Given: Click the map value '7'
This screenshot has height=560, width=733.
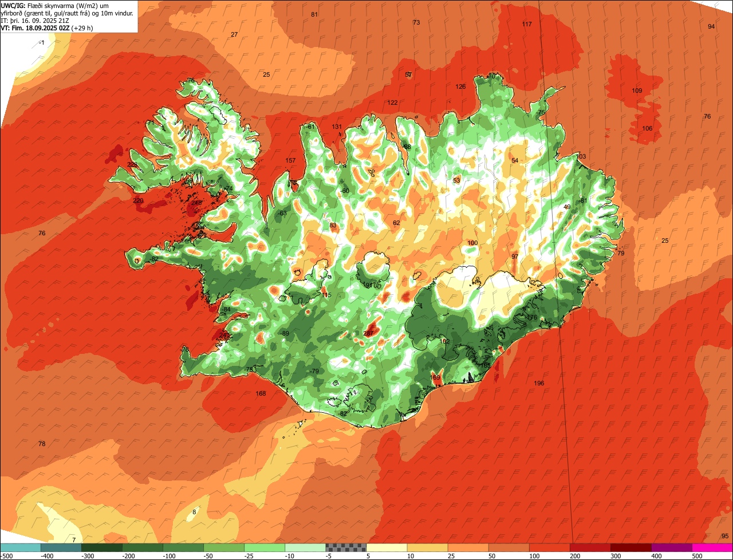Looking at the screenshot, I should coord(73,540).
